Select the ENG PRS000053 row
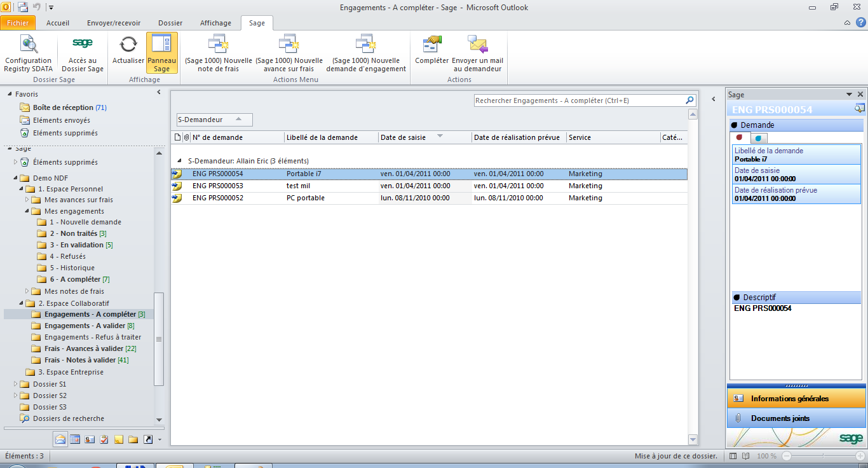The width and height of the screenshot is (868, 468). [x=429, y=186]
